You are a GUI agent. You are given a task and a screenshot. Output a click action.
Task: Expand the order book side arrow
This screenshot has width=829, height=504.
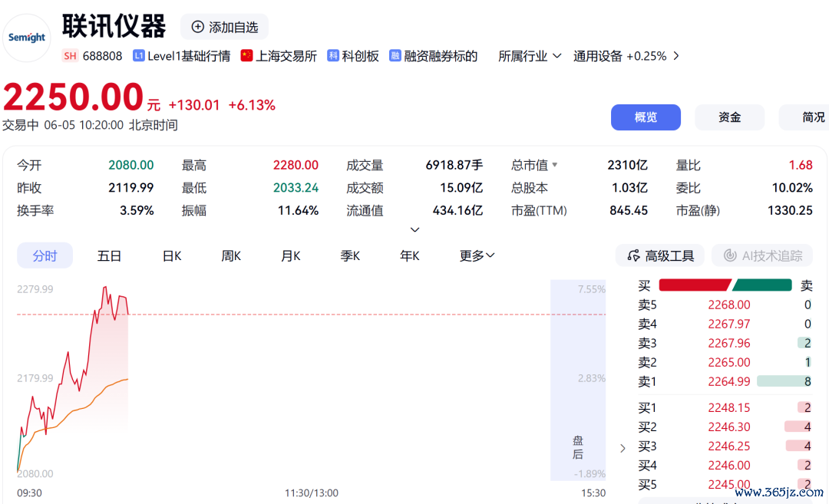click(x=623, y=449)
